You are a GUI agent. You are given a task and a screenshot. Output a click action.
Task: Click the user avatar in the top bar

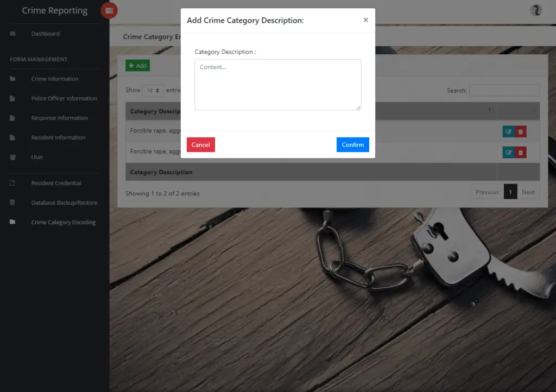pyautogui.click(x=536, y=10)
